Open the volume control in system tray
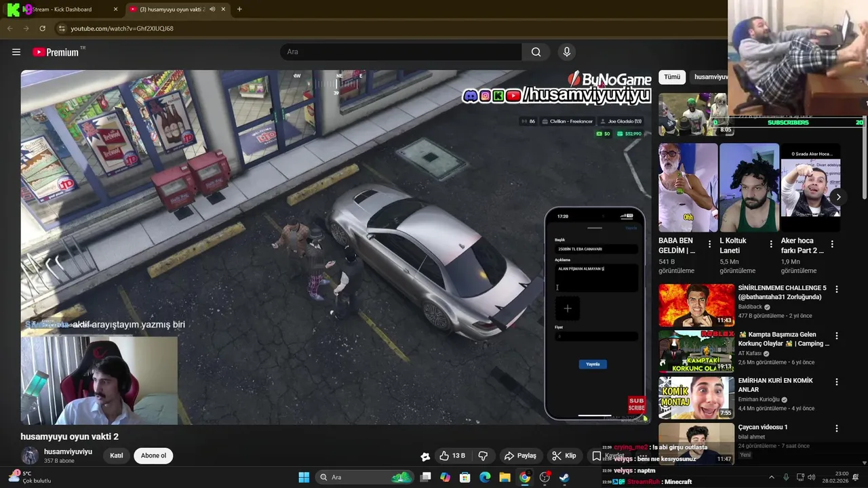868x488 pixels. pos(813,477)
